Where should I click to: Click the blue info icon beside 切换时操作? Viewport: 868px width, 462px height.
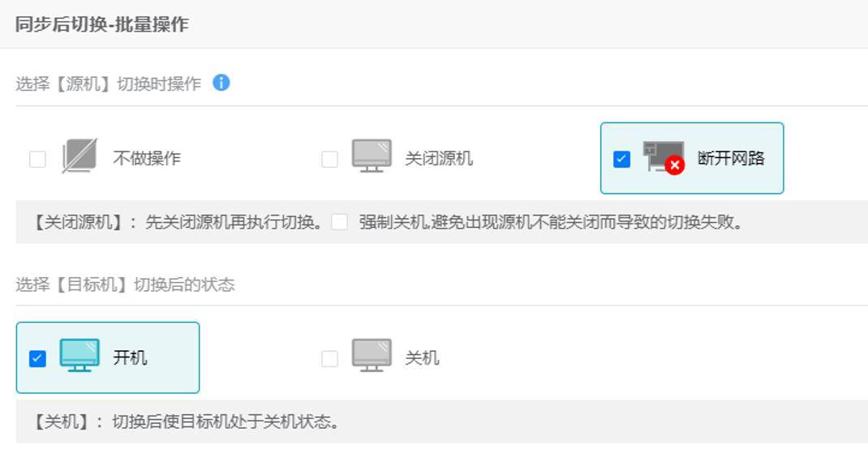tap(221, 83)
